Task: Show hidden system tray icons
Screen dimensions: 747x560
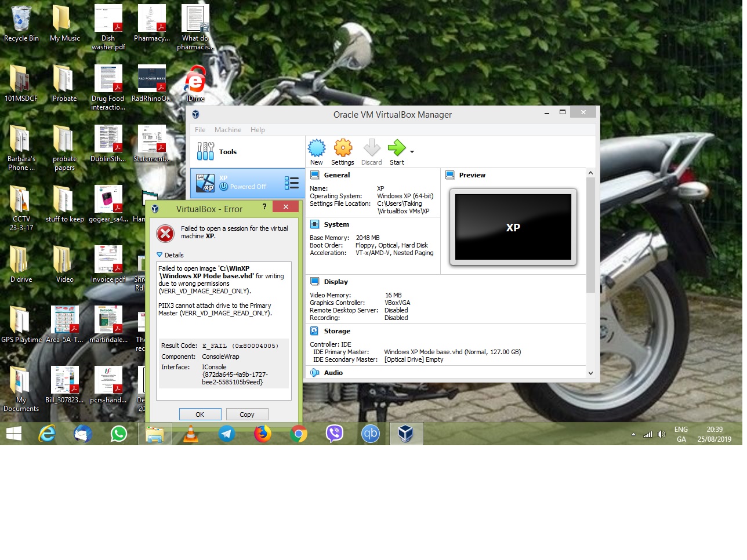Action: coord(633,434)
